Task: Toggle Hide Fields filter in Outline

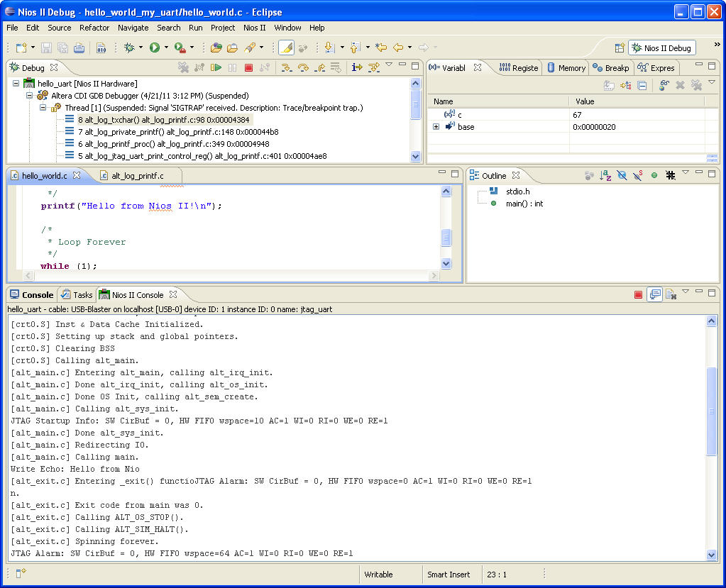Action: [x=622, y=175]
